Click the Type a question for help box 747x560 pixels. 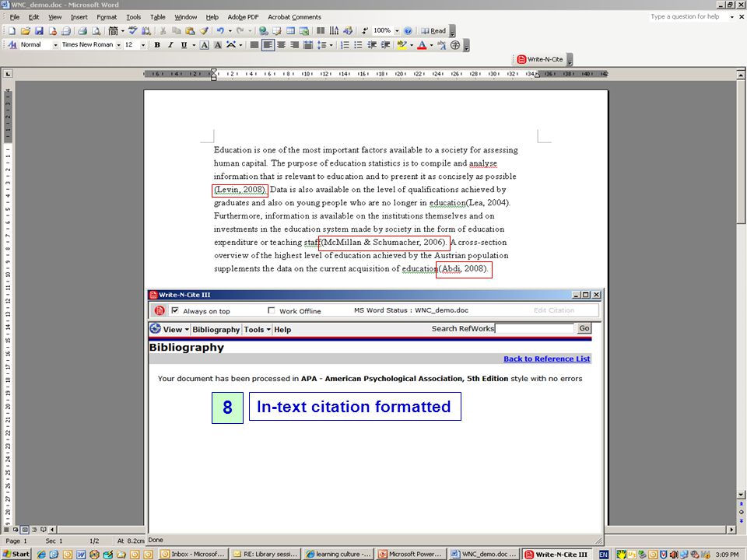pos(689,16)
